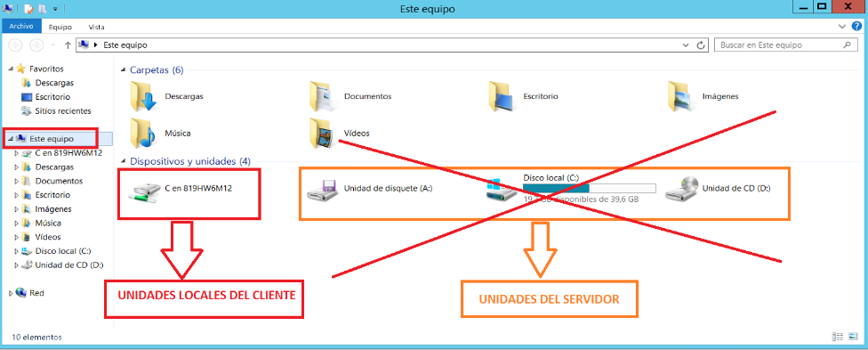Open the help question mark icon
Screen dimensions: 868x350
click(857, 26)
